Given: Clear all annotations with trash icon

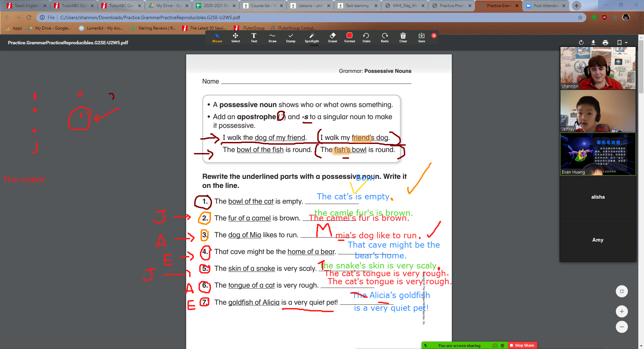Looking at the screenshot, I should pos(403,38).
